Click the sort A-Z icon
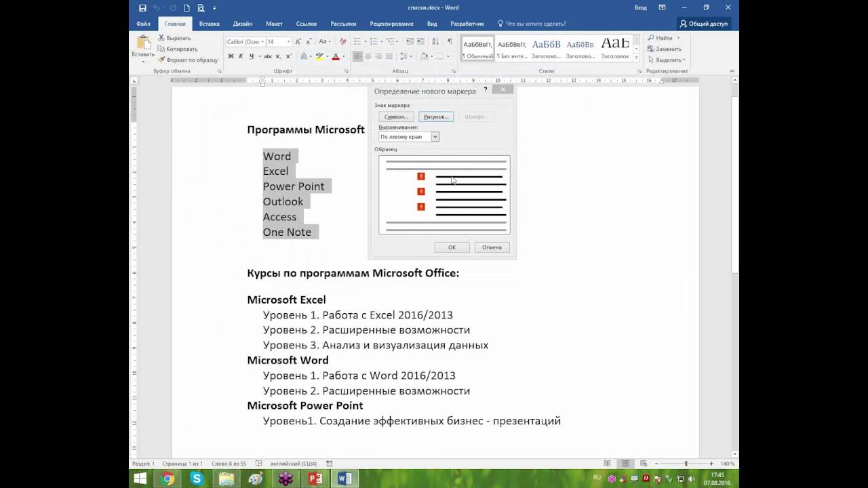Image resolution: width=868 pixels, height=488 pixels. [434, 41]
